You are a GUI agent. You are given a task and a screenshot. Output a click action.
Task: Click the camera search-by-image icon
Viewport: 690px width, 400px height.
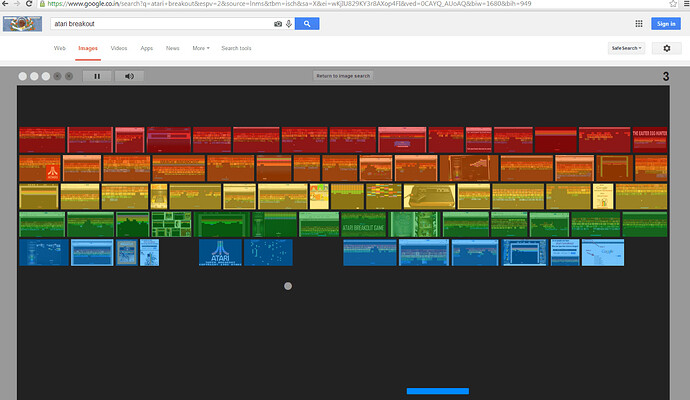click(278, 23)
